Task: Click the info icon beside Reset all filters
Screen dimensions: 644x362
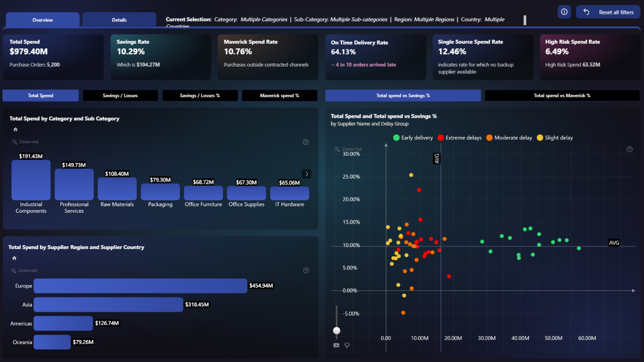Action: (564, 12)
